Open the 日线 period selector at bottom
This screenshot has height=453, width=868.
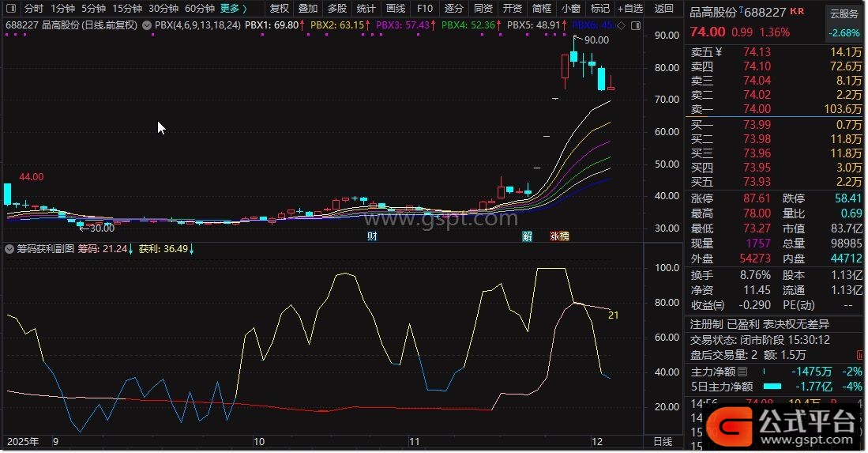tap(662, 441)
